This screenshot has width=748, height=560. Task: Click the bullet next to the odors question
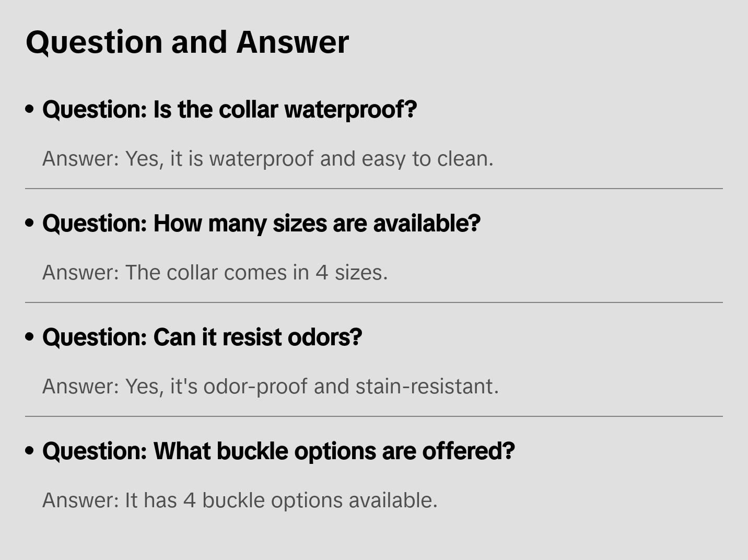pyautogui.click(x=30, y=337)
